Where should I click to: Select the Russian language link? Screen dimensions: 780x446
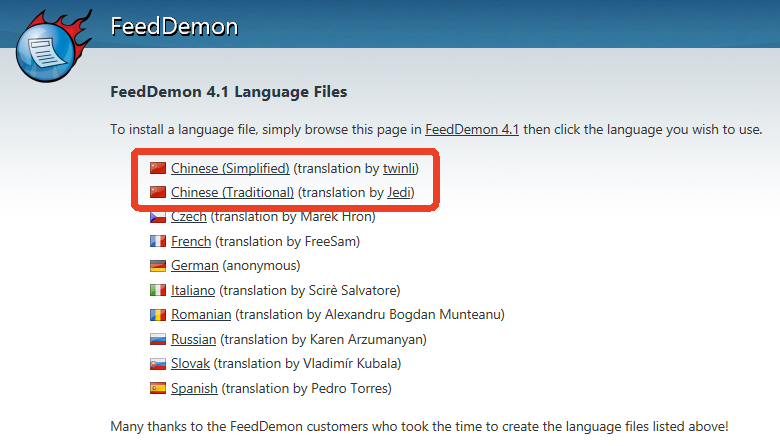(x=193, y=339)
